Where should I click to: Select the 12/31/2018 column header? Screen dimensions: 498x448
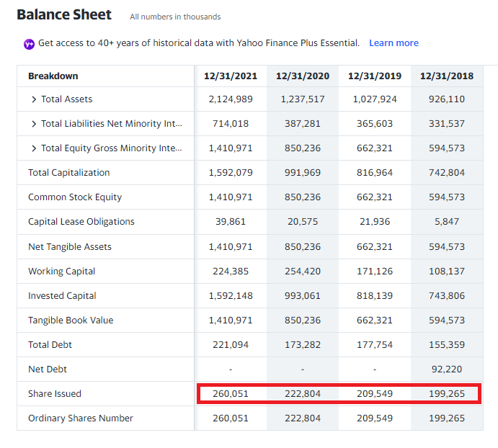point(446,76)
